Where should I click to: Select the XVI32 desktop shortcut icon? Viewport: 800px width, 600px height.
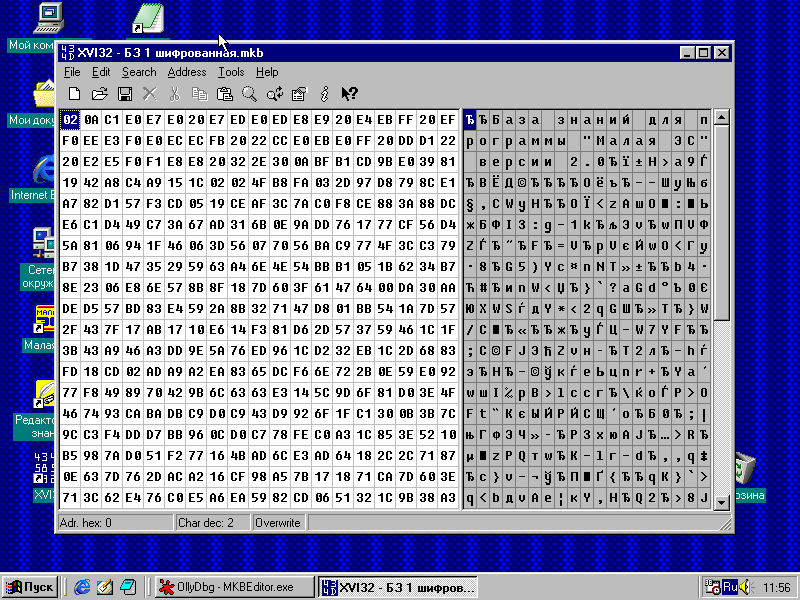point(44,468)
